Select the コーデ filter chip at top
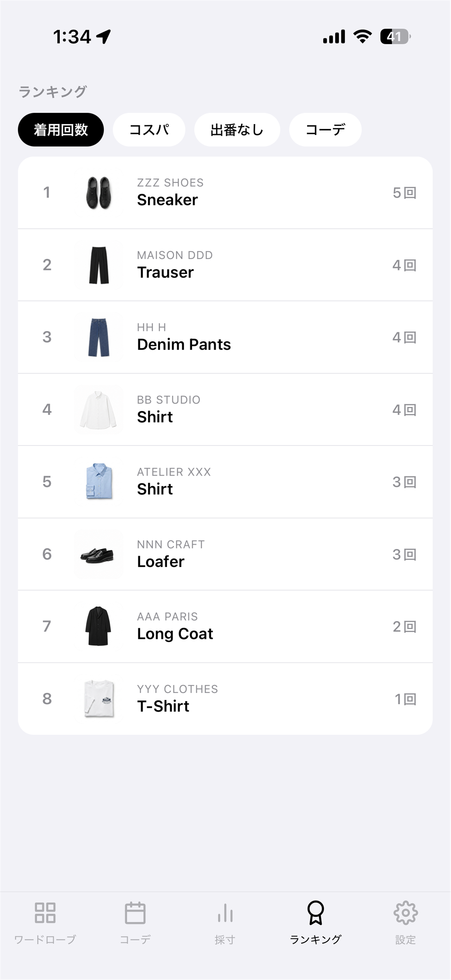 tap(325, 130)
